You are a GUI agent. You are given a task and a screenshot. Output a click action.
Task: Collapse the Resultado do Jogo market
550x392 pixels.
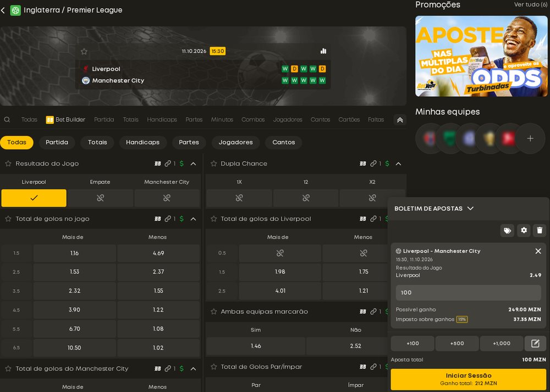click(193, 163)
